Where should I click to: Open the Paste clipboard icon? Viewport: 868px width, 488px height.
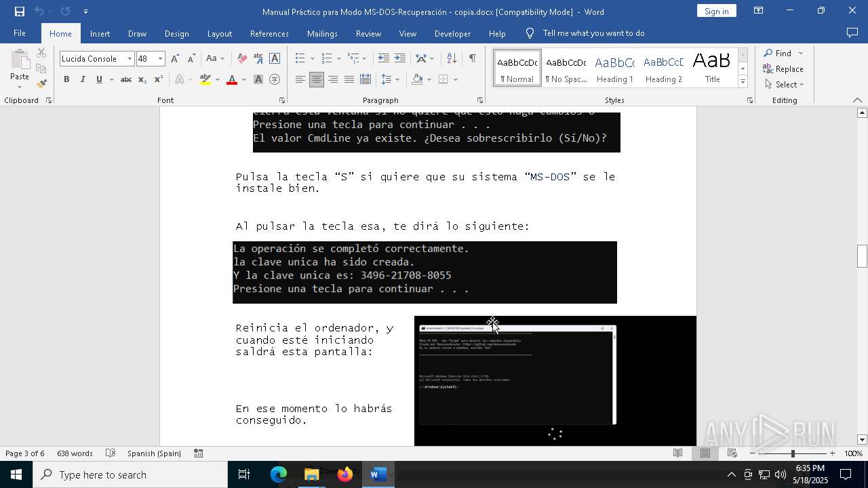pyautogui.click(x=20, y=60)
